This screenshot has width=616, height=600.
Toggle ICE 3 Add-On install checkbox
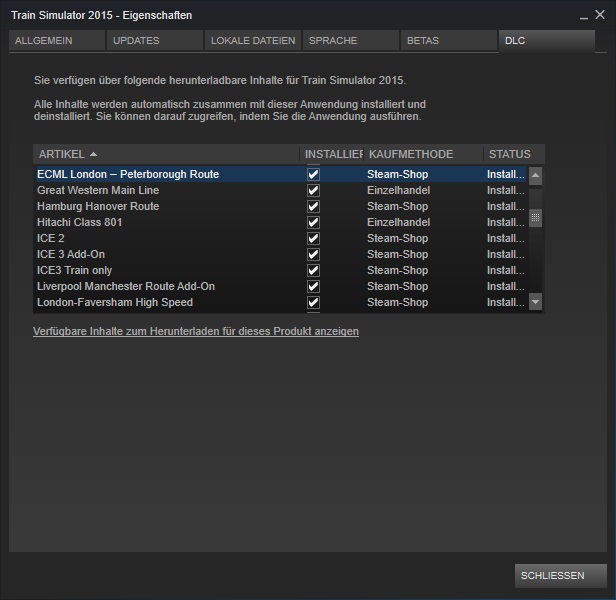[313, 254]
